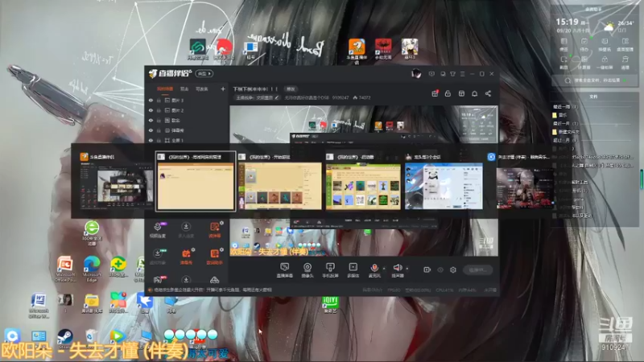Screen dimensions: 644x362
Task: Open the streamer avatar in title bar
Action: point(416,74)
